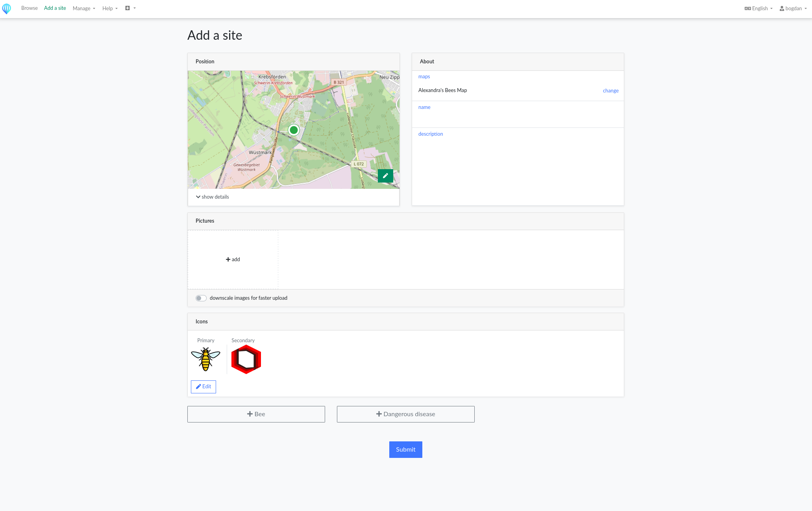Open the Help dropdown menu
Image resolution: width=812 pixels, height=511 pixels.
click(x=110, y=8)
